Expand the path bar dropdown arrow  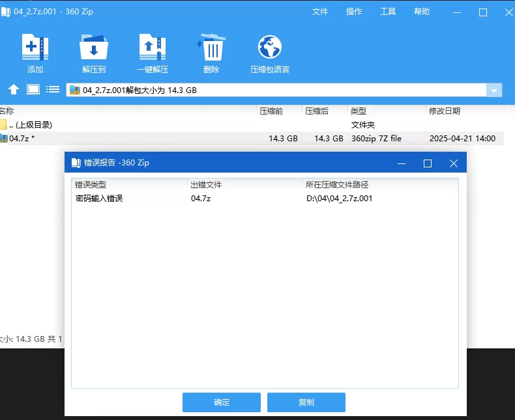[494, 91]
